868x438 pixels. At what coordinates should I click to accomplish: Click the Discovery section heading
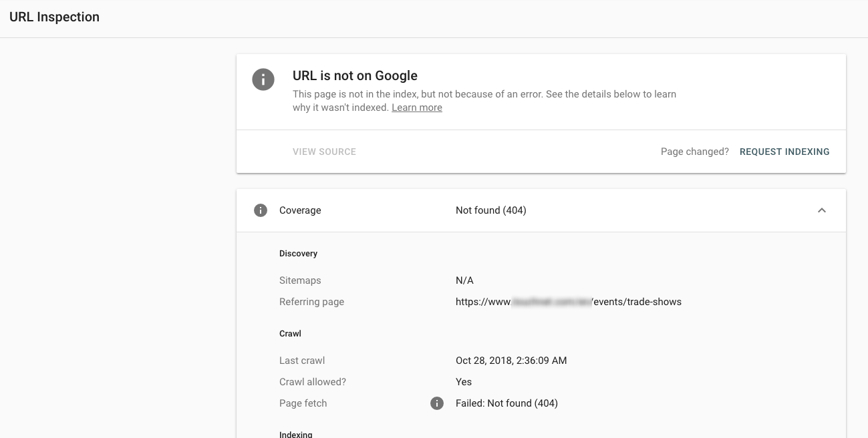[298, 254]
